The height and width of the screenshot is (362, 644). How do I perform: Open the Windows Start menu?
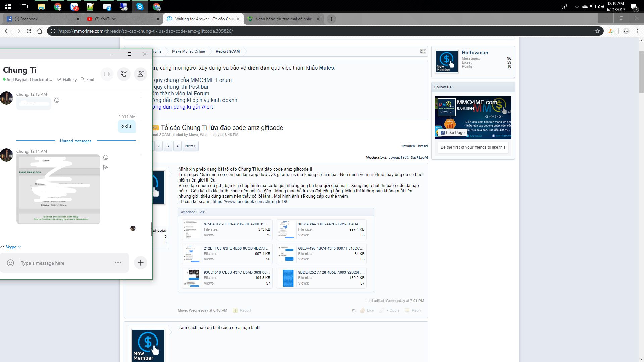coord(8,6)
